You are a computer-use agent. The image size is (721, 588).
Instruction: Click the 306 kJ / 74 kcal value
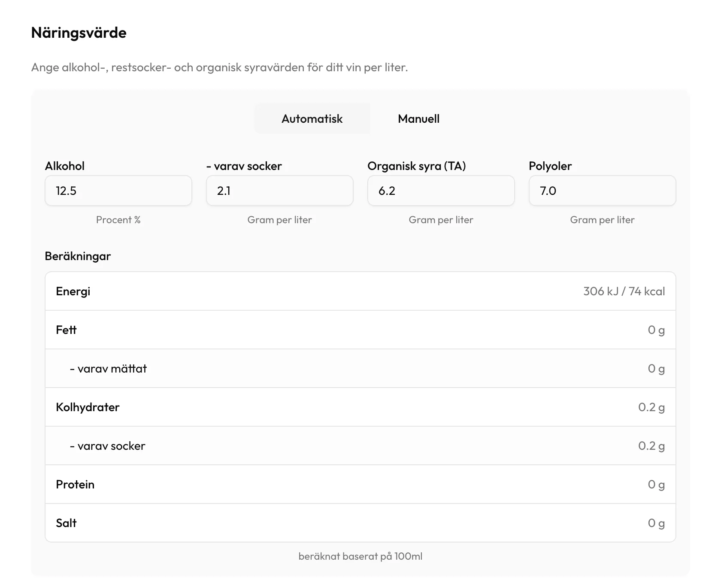[x=624, y=291]
